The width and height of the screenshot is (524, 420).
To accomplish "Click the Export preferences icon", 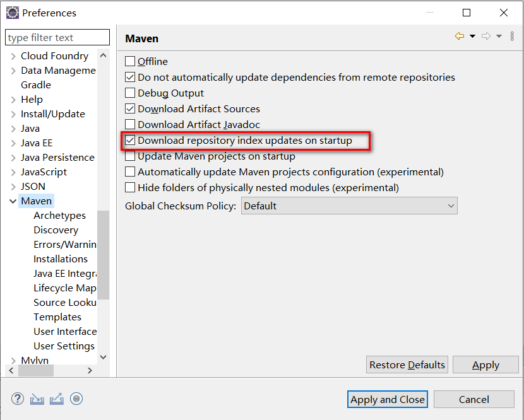I will [x=57, y=399].
